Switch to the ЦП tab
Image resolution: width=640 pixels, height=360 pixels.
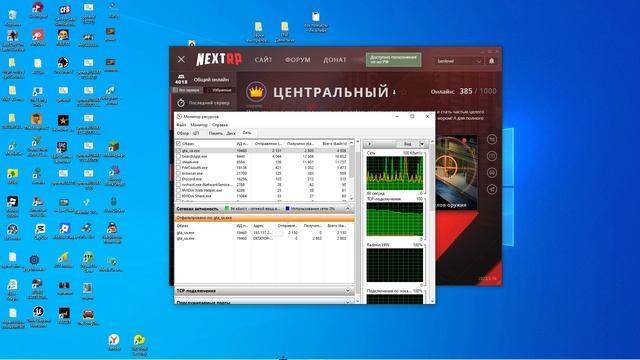point(196,133)
